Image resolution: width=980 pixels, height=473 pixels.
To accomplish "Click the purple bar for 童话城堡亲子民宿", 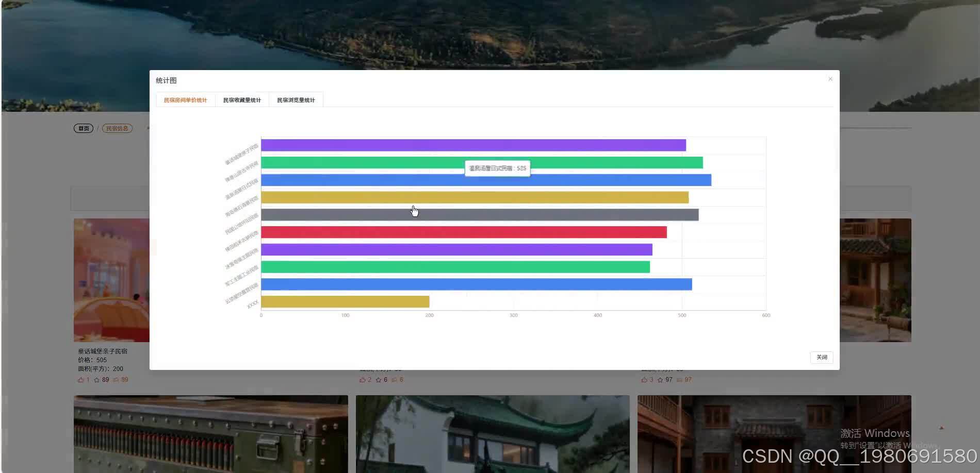I will pyautogui.click(x=473, y=145).
